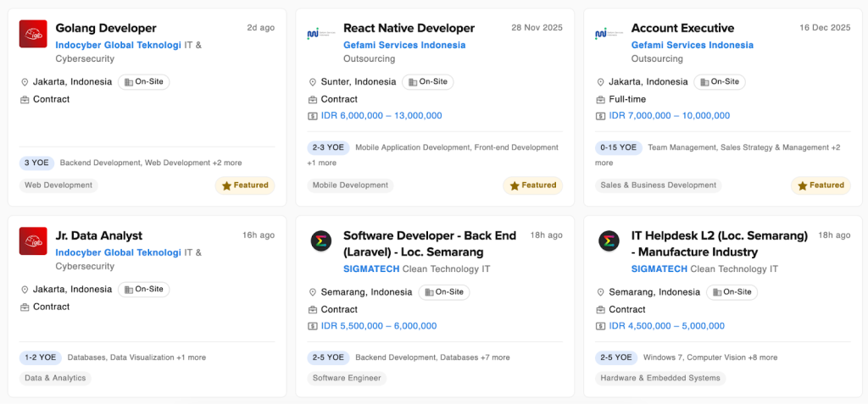This screenshot has width=868, height=404.
Task: Click the Indocyber logo on Jr. Data Analyst card
Action: click(x=33, y=241)
